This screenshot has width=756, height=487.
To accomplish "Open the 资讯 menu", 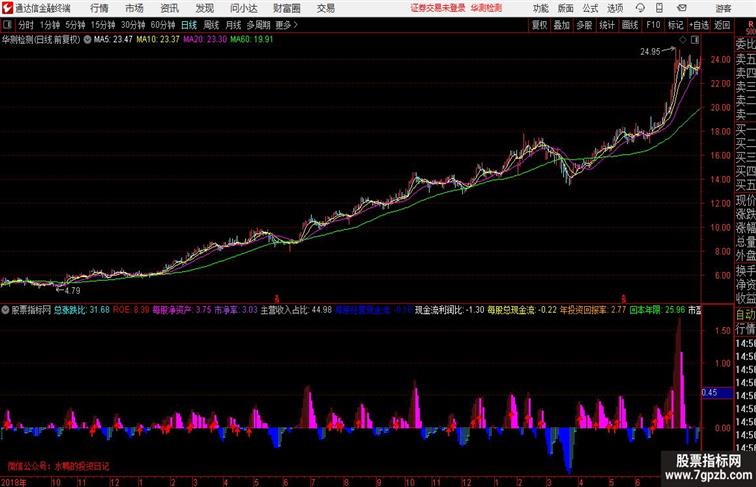I will point(170,8).
